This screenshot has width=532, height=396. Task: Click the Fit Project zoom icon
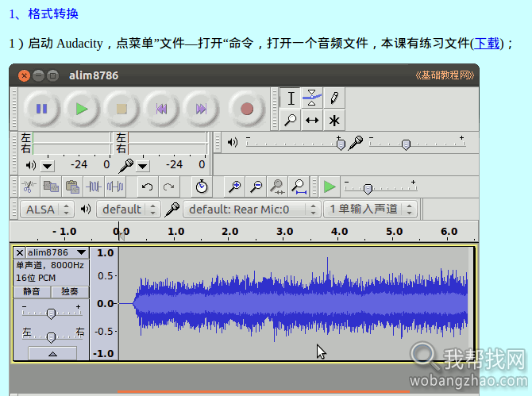point(299,186)
